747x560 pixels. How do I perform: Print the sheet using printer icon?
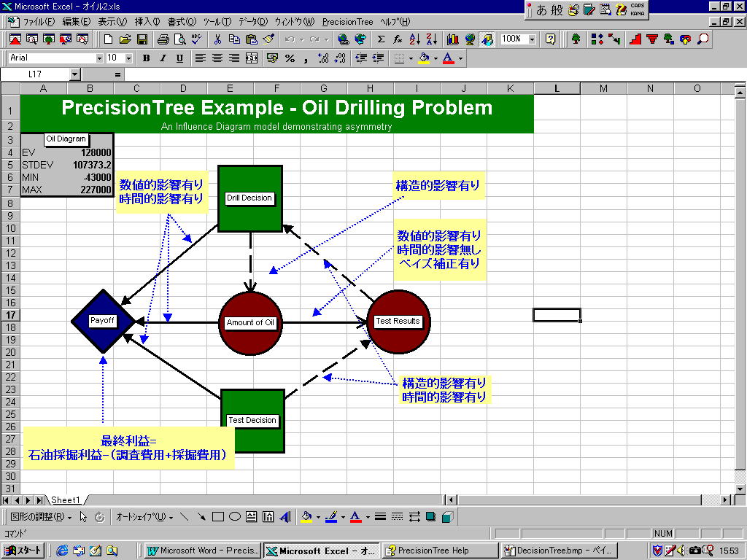(x=163, y=39)
